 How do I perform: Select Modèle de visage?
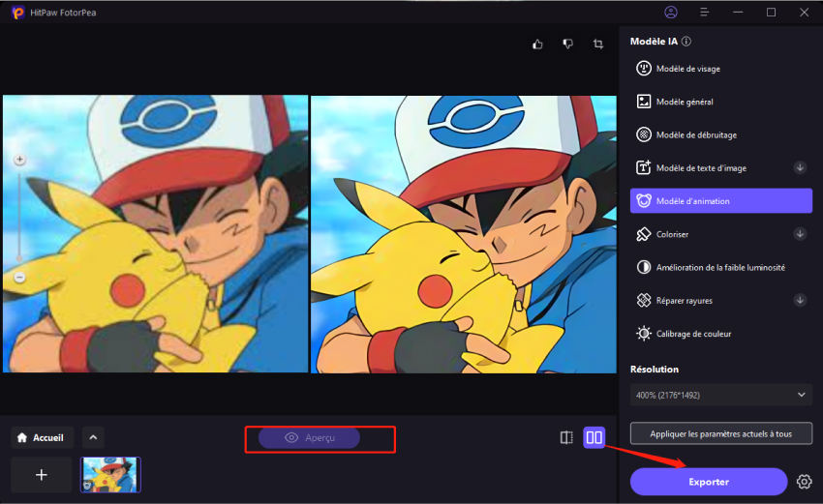click(721, 69)
